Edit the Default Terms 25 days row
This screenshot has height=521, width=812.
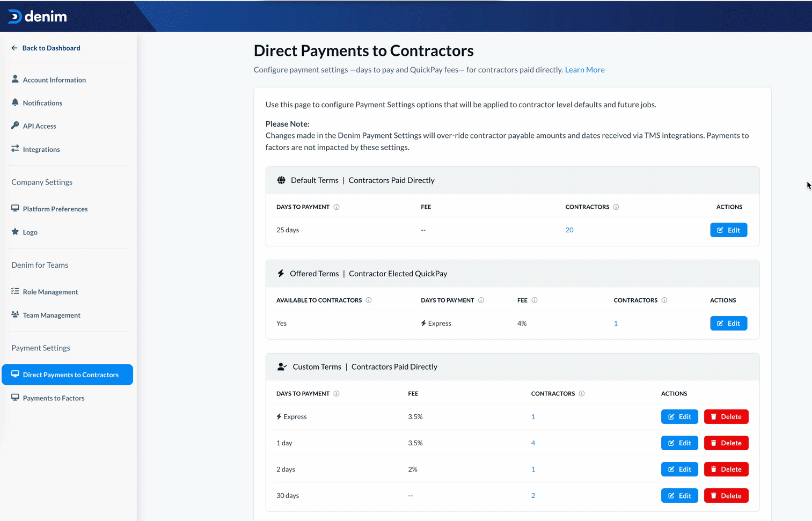(x=728, y=230)
